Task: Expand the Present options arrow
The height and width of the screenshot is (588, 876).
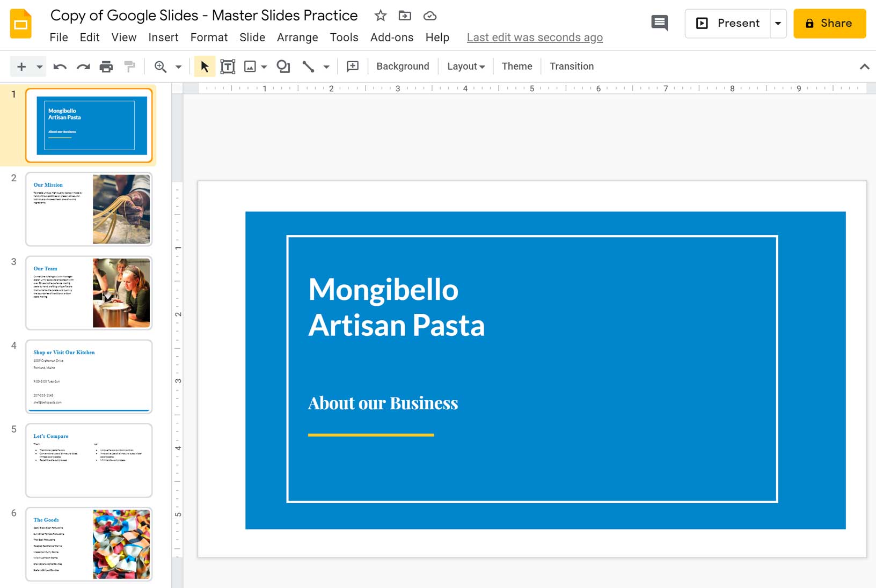Action: point(778,23)
